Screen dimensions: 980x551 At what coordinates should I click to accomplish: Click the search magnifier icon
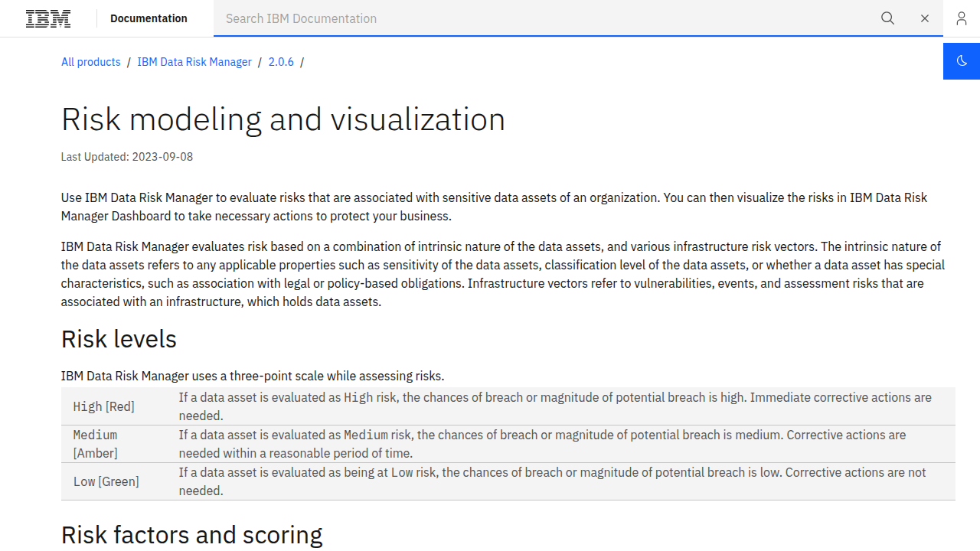pyautogui.click(x=887, y=18)
